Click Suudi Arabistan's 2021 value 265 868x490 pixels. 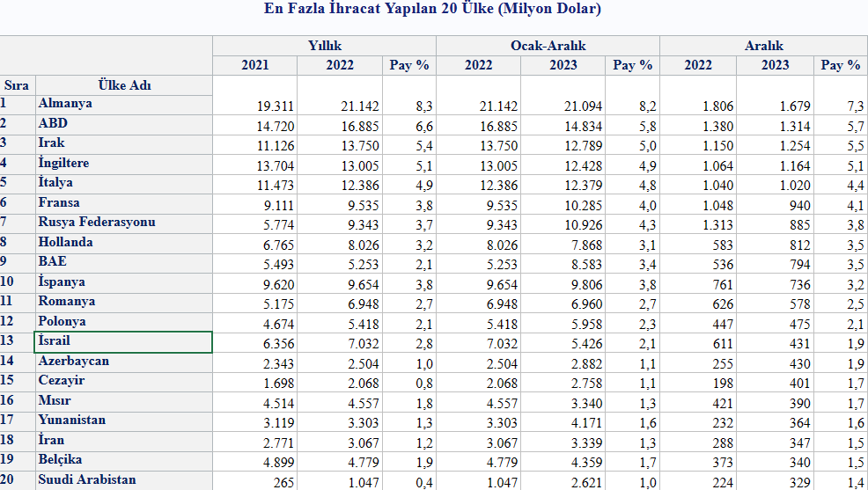(x=282, y=483)
